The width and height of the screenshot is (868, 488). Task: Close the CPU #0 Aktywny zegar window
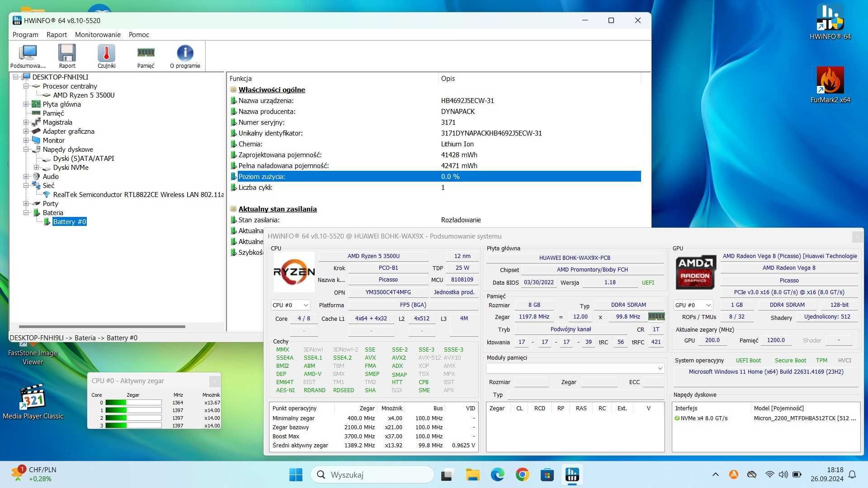click(x=215, y=381)
